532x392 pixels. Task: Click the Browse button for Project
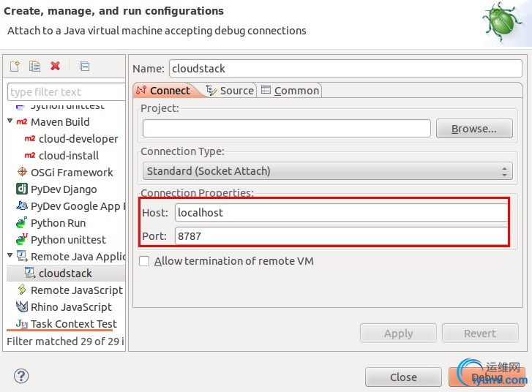(x=473, y=129)
